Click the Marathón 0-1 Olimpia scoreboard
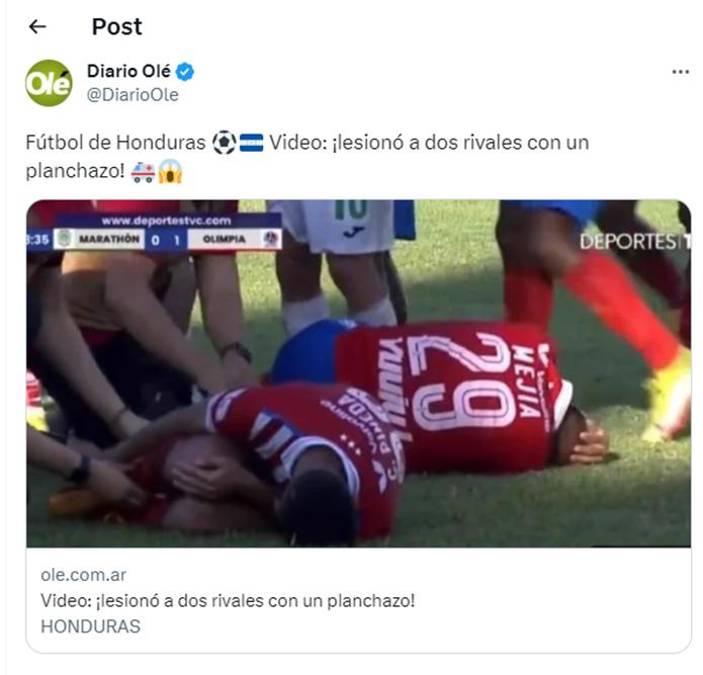703x675 pixels. [x=154, y=239]
